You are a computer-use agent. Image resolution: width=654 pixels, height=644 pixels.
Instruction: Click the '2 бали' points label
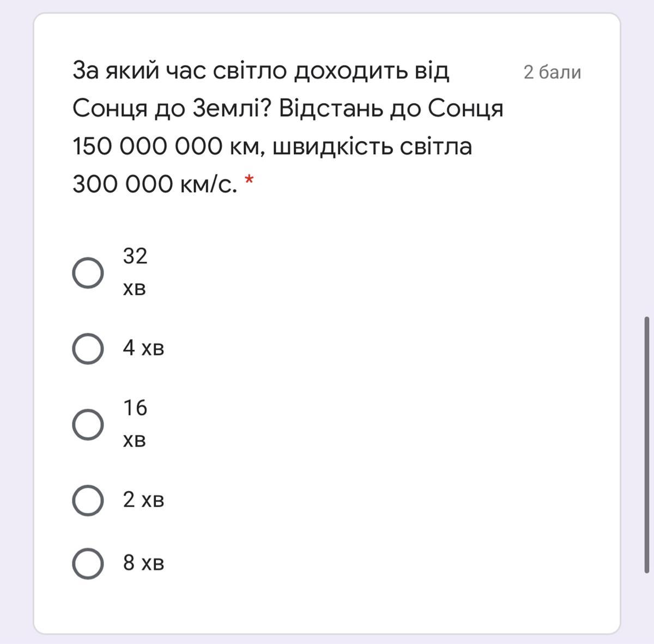[x=552, y=72]
